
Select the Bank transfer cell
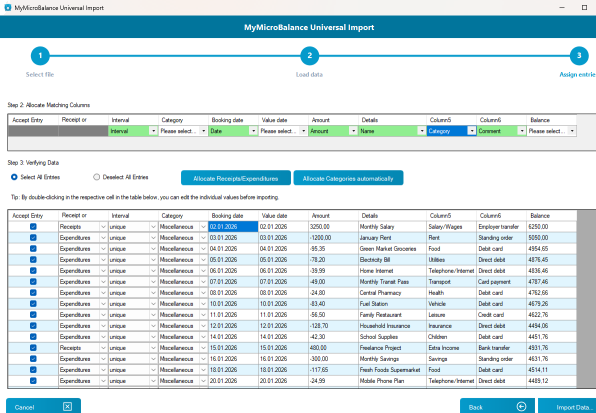502,348
